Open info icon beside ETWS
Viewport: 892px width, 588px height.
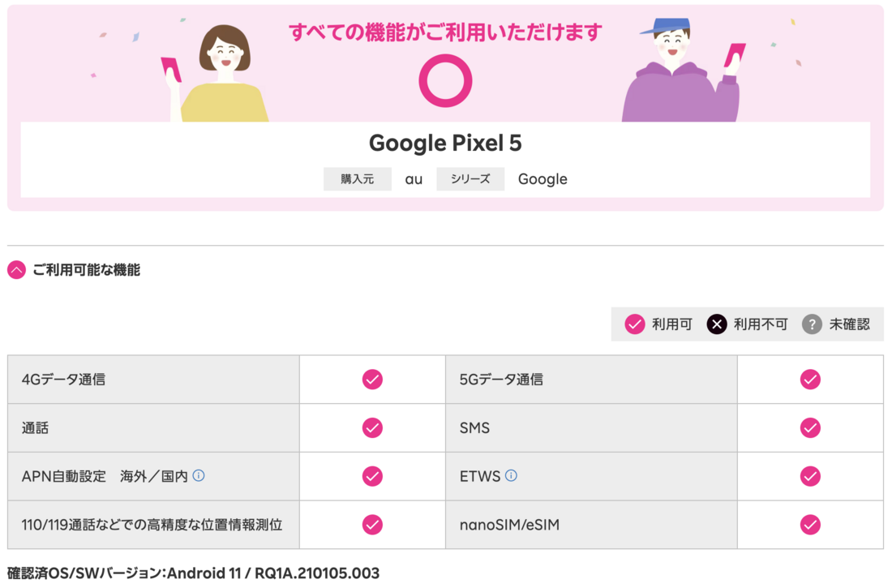coord(511,475)
